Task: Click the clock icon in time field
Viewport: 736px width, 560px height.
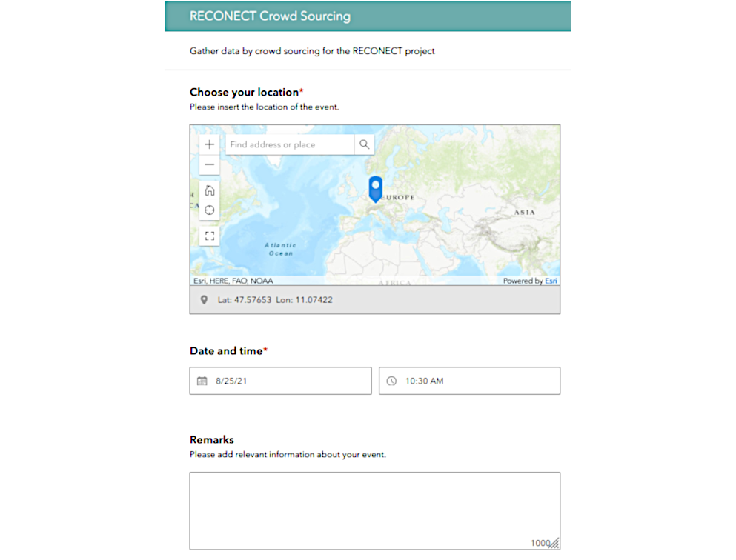Action: [x=391, y=381]
